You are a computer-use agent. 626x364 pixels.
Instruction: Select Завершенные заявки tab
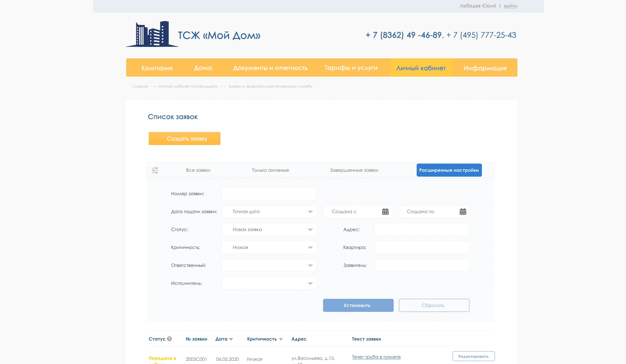point(354,170)
